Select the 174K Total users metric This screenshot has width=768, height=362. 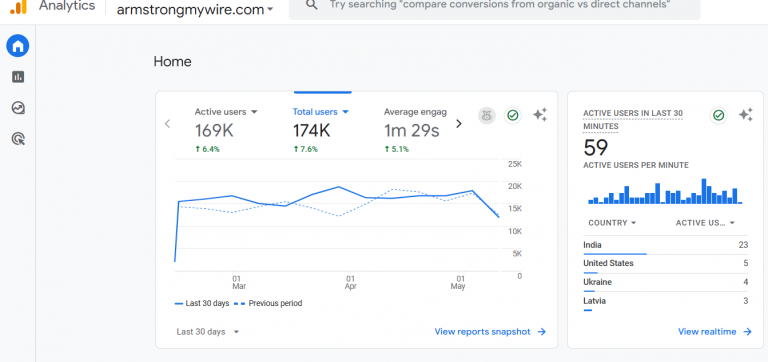click(x=312, y=131)
